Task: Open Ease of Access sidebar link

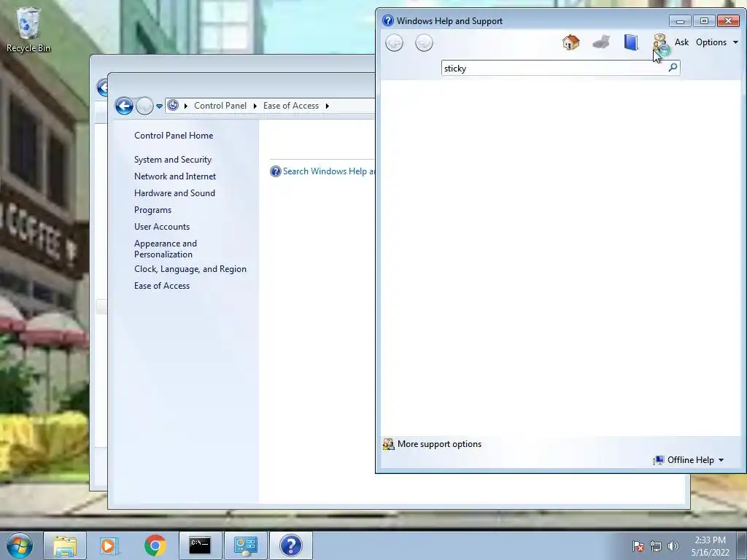Action: [161, 286]
